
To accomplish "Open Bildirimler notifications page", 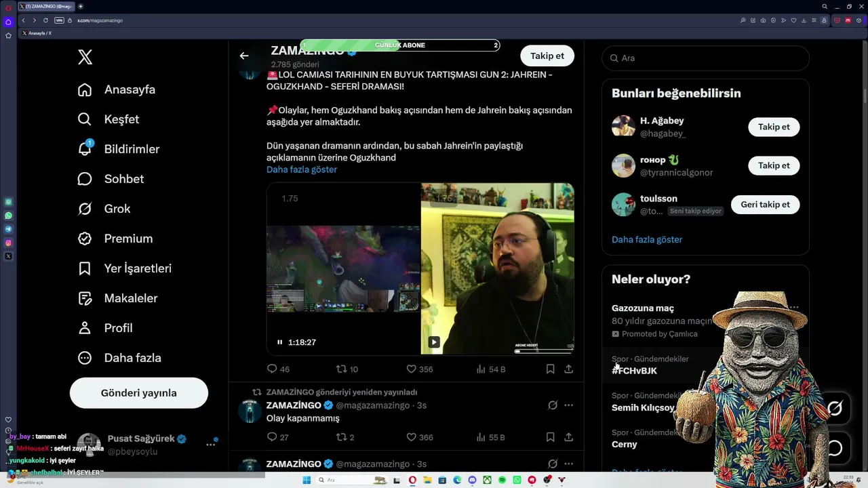I will point(119,149).
